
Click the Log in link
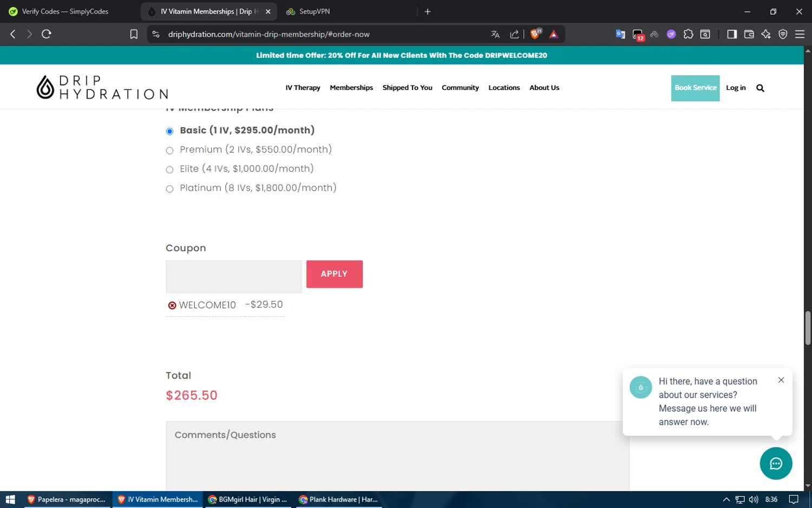(x=736, y=88)
